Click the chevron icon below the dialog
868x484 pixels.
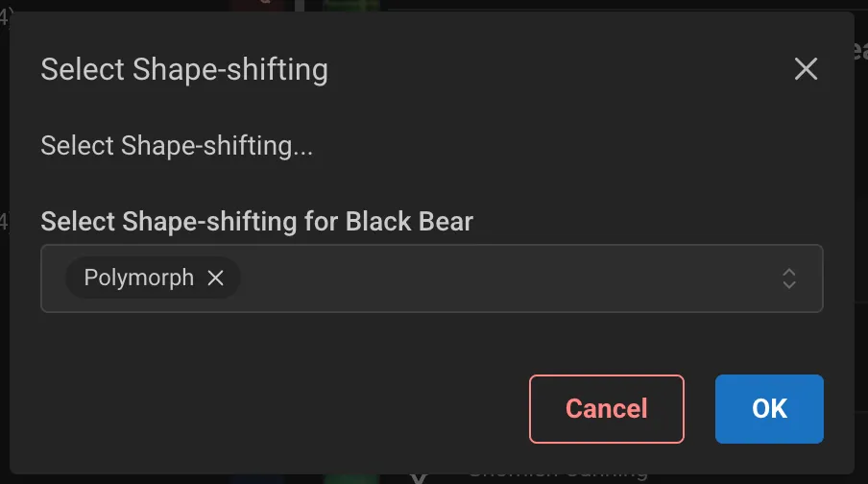tap(418, 477)
